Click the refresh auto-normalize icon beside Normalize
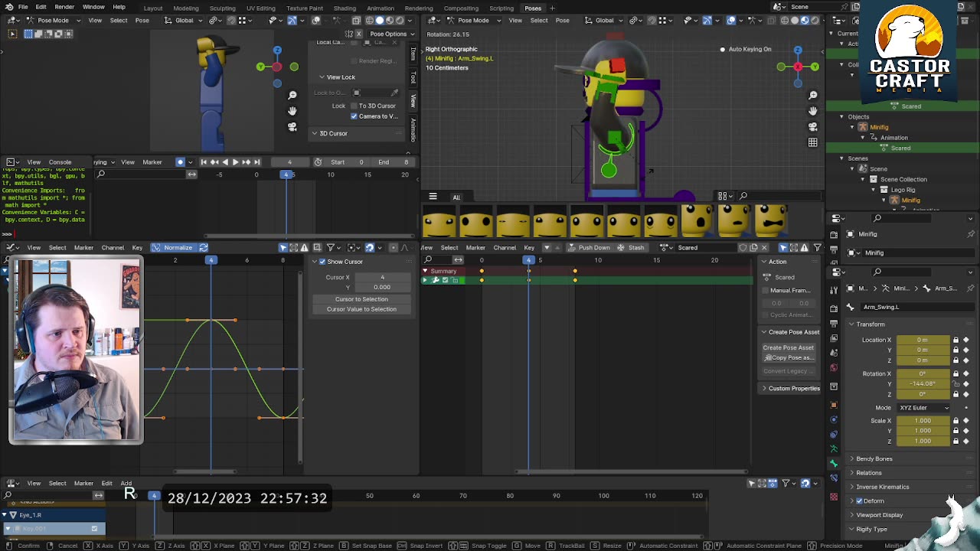 pos(204,248)
